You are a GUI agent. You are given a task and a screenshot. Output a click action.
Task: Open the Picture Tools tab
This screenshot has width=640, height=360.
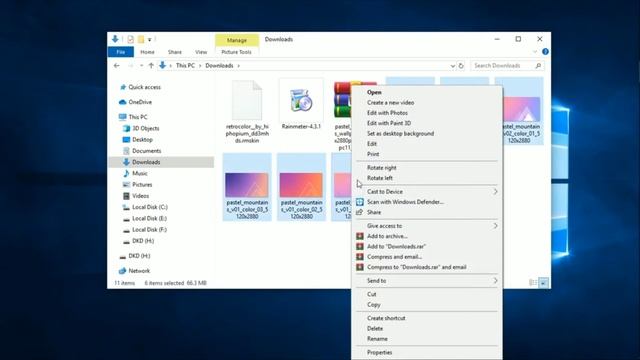point(236,52)
